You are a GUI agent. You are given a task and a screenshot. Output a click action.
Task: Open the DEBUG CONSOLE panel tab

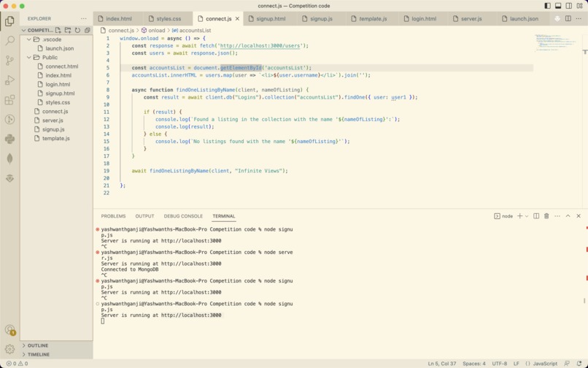point(183,216)
